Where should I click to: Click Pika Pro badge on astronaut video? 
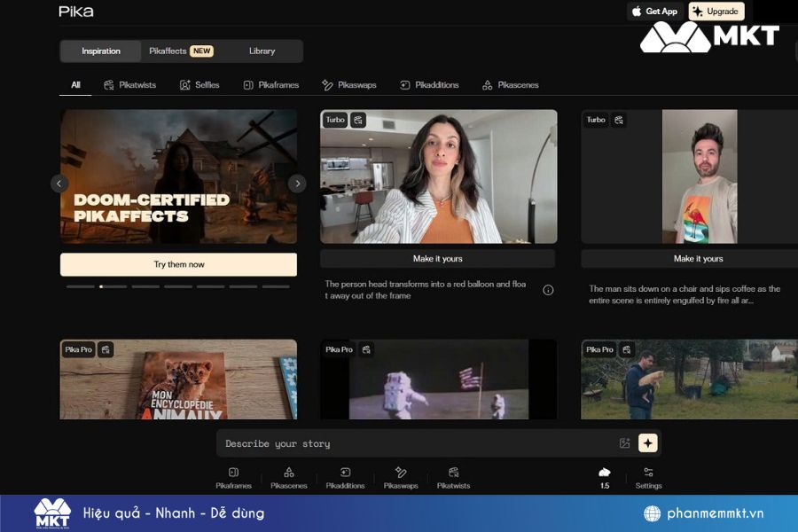point(339,349)
